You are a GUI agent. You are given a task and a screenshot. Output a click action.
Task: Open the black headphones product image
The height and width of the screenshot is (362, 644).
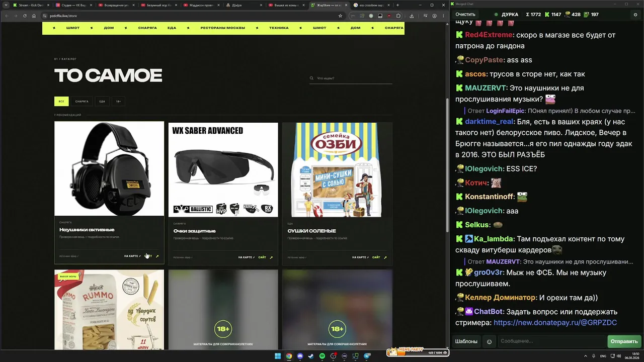[x=109, y=168]
